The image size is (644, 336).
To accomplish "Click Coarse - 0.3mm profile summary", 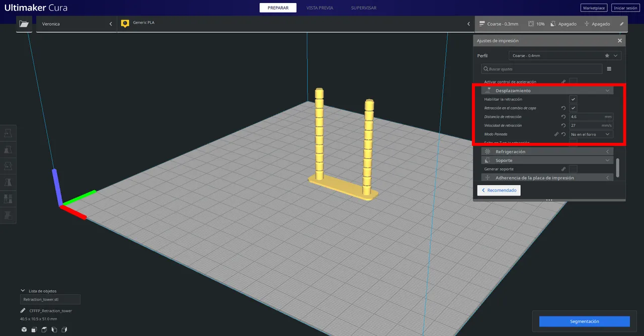I will coord(499,24).
